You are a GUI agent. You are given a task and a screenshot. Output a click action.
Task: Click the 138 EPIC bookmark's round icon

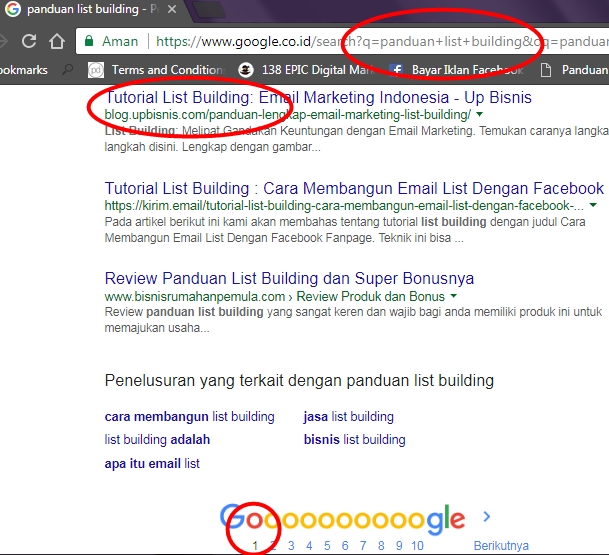pos(246,70)
